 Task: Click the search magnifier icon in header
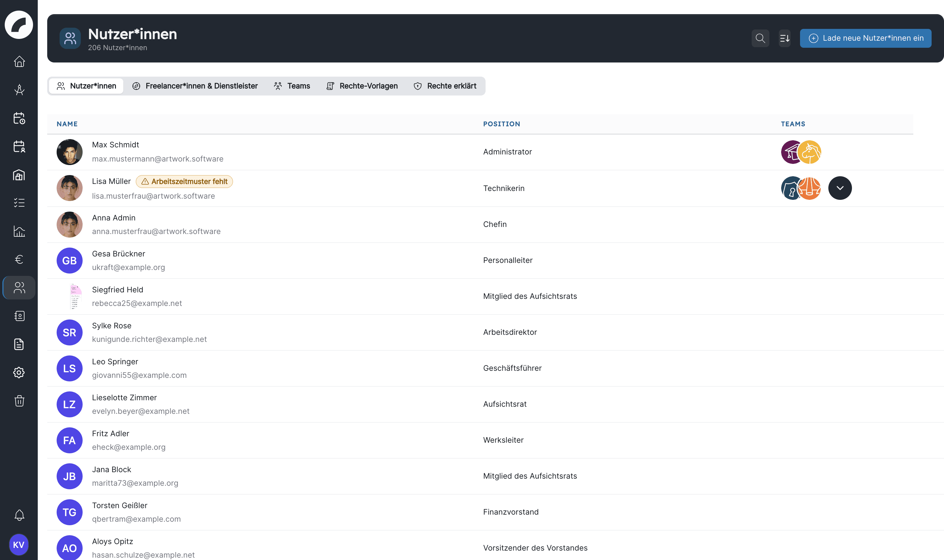click(x=760, y=38)
